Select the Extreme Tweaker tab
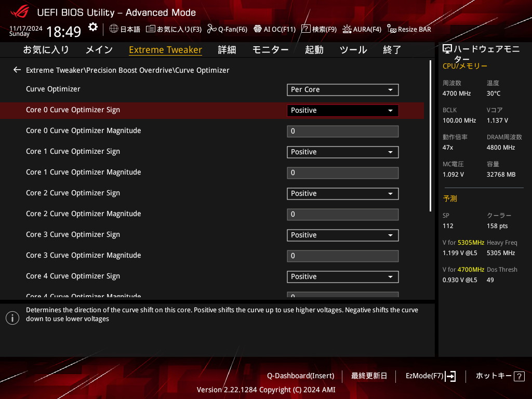532x399 pixels. [166, 50]
